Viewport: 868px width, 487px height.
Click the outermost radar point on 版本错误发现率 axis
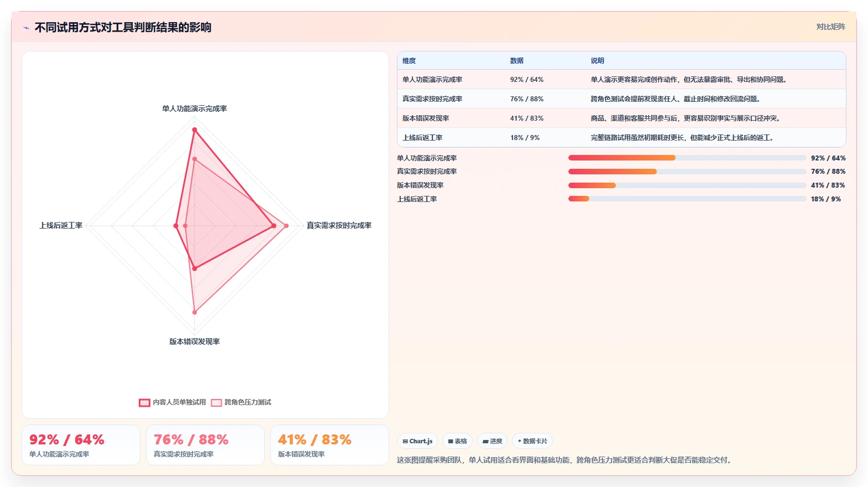[195, 312]
